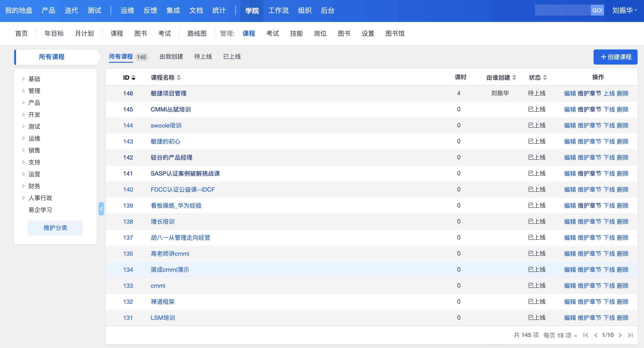This screenshot has height=348, width=644.
Task: Open the 敏捷项目管理 course link
Action: pyautogui.click(x=168, y=93)
